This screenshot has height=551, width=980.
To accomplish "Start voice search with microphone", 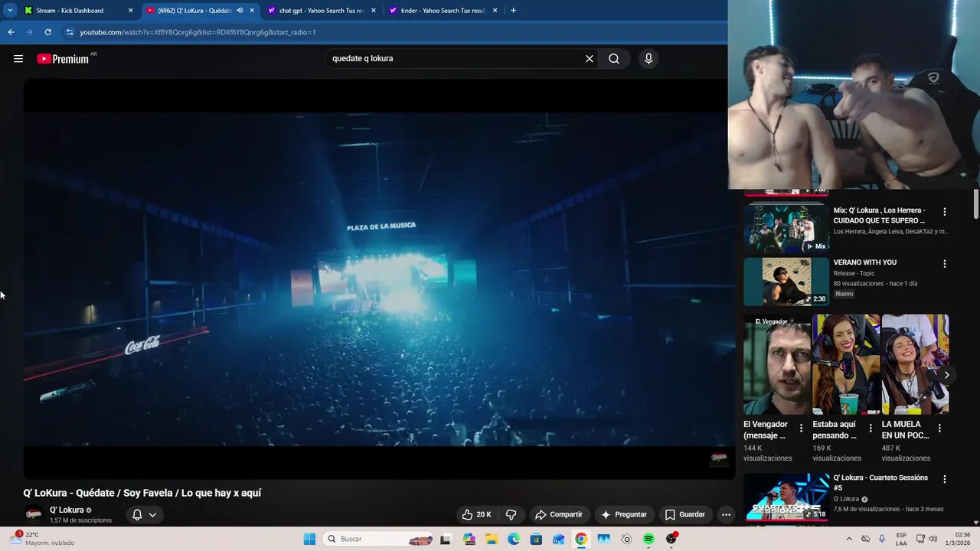I will 648,58.
